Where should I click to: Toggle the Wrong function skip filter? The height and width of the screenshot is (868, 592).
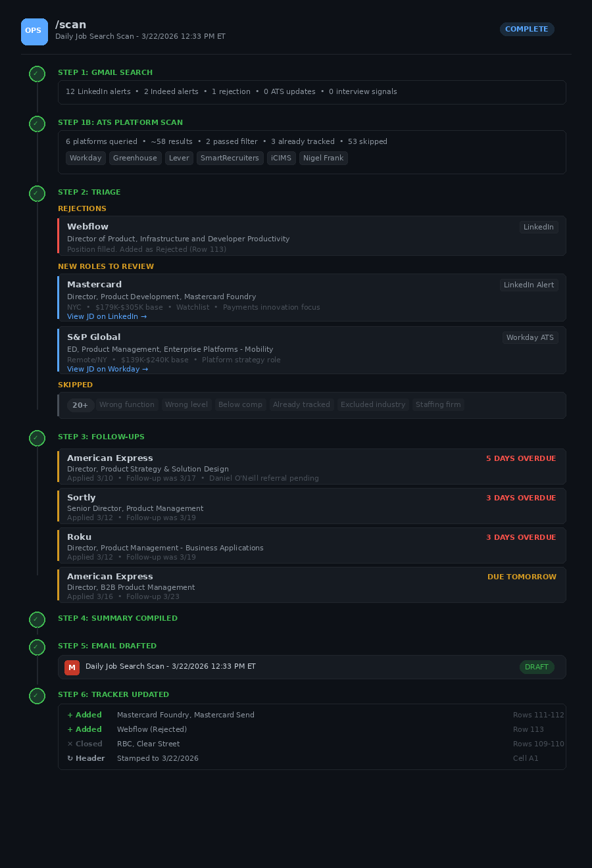click(127, 404)
